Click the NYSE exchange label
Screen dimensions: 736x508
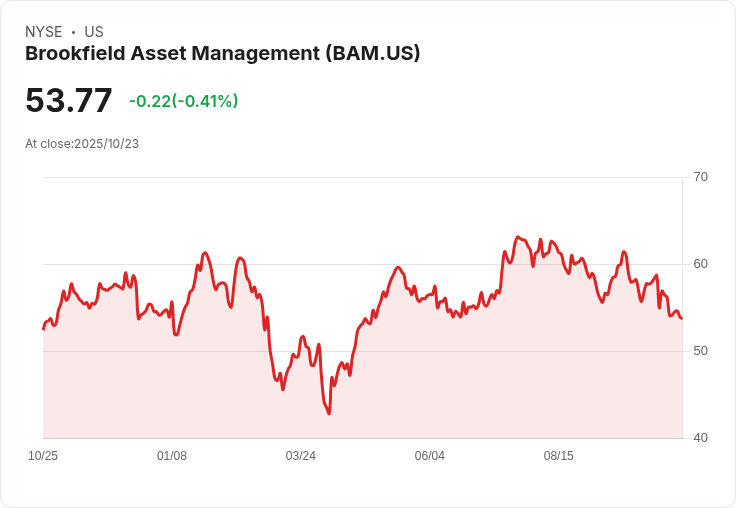coord(44,32)
